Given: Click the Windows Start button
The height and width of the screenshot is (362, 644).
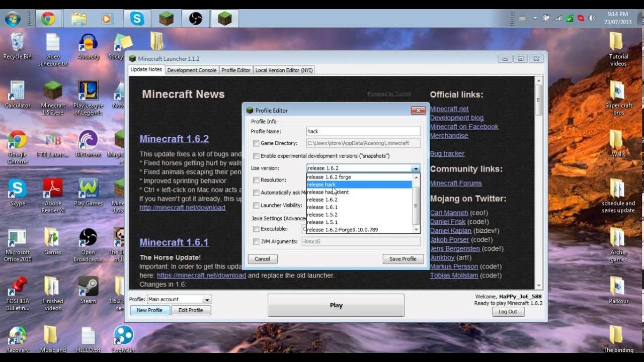Looking at the screenshot, I should pyautogui.click(x=12, y=19).
